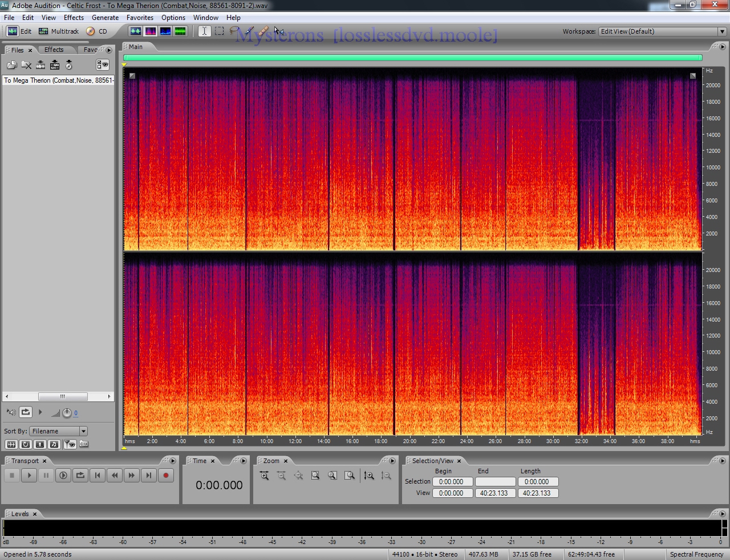Choose the Lasso Selection tool
This screenshot has height=560, width=730.
tap(234, 31)
